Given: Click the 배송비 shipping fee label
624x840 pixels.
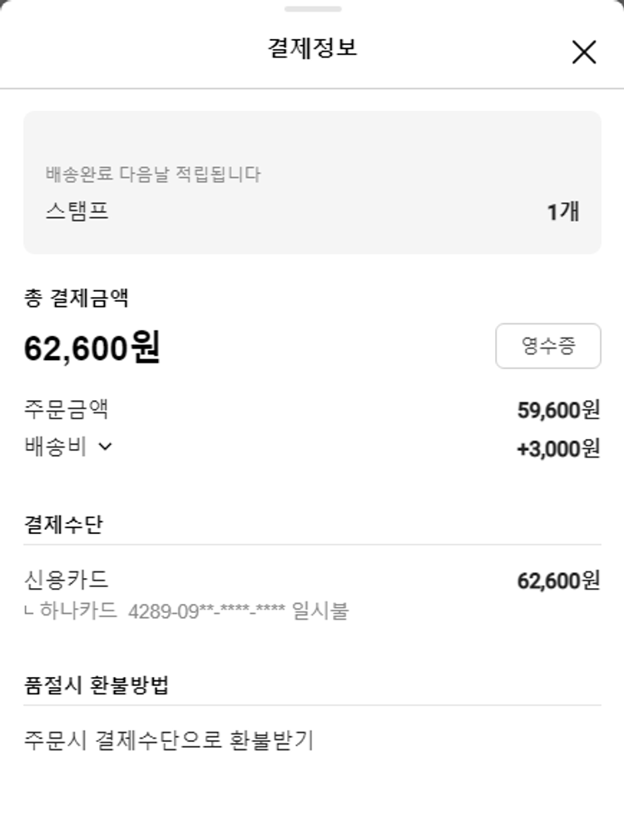Looking at the screenshot, I should (x=56, y=447).
